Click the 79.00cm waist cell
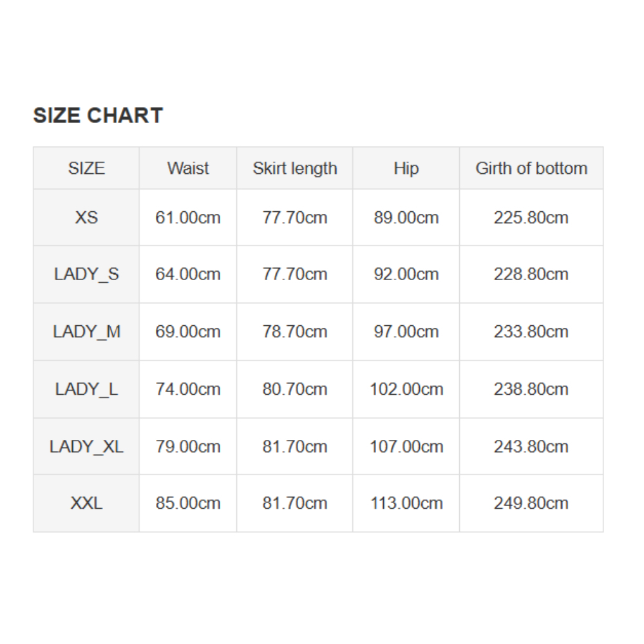Image resolution: width=644 pixels, height=644 pixels. pos(188,447)
